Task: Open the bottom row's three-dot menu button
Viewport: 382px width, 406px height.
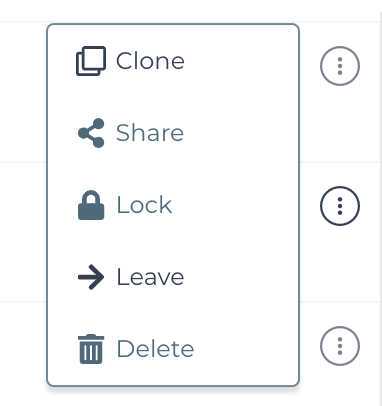Action: (340, 346)
